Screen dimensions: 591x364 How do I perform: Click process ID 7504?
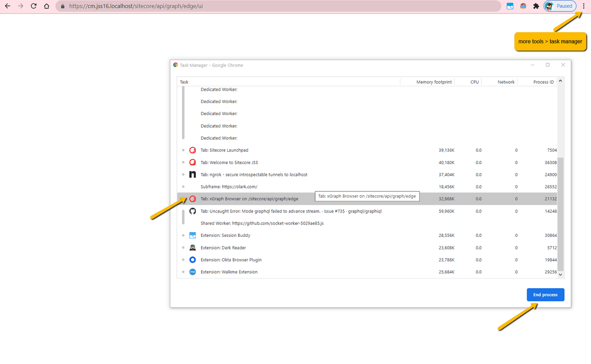[x=552, y=150]
